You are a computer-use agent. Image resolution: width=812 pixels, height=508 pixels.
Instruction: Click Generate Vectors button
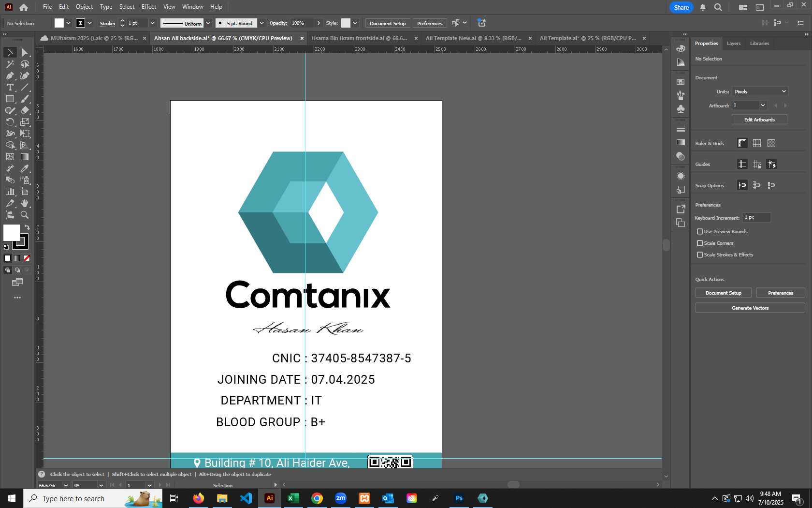pyautogui.click(x=750, y=308)
